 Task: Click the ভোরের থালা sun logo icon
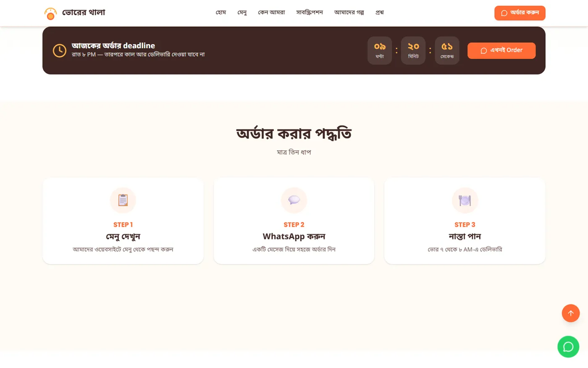[x=50, y=13]
